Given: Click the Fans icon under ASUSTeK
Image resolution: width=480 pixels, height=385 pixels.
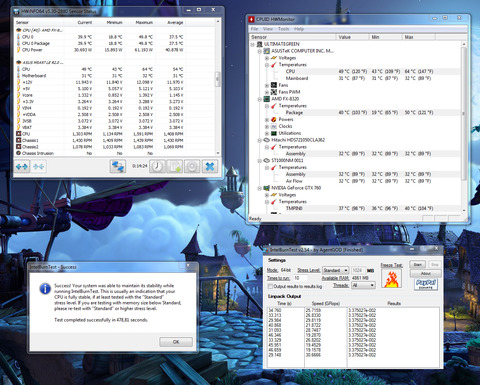Looking at the screenshot, I should 274,85.
